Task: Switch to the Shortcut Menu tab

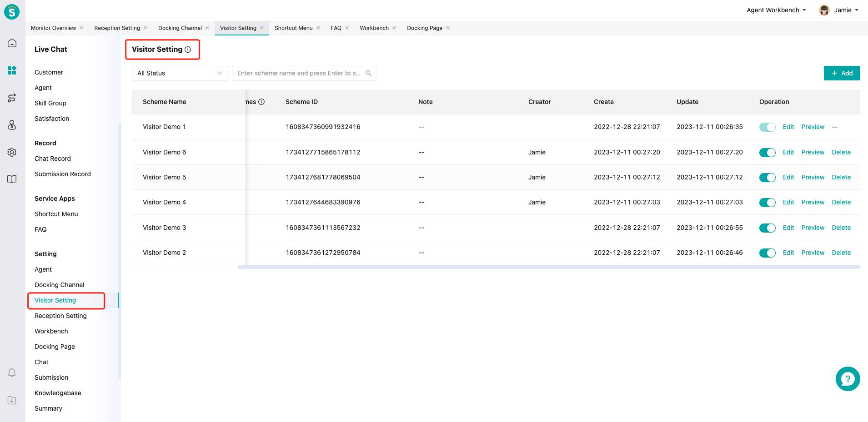Action: (x=294, y=28)
